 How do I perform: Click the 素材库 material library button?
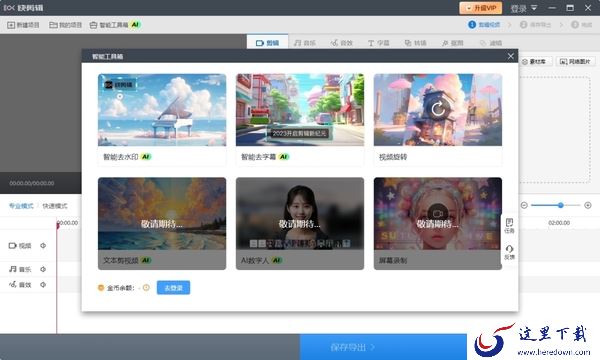[x=535, y=61]
